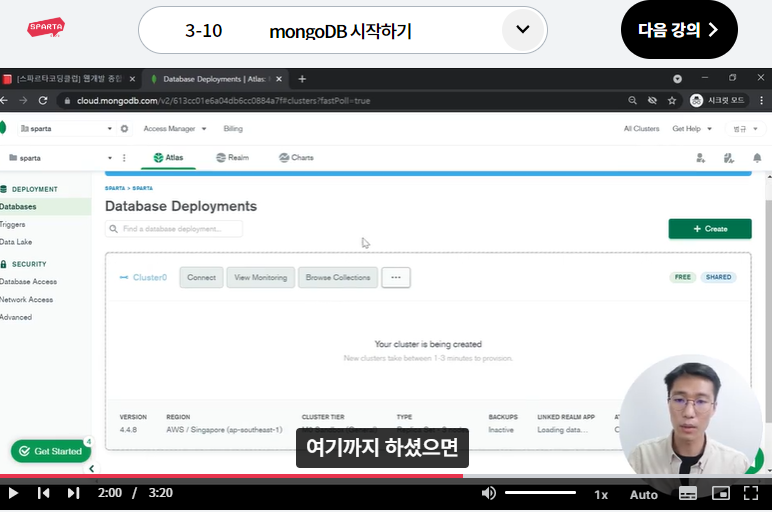Screen dimensions: 772x512
Task: Open project options three-dot menu
Action: click(124, 158)
